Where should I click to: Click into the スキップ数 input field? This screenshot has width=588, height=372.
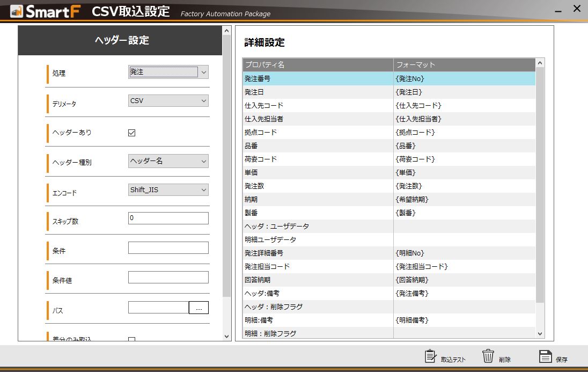coord(168,218)
